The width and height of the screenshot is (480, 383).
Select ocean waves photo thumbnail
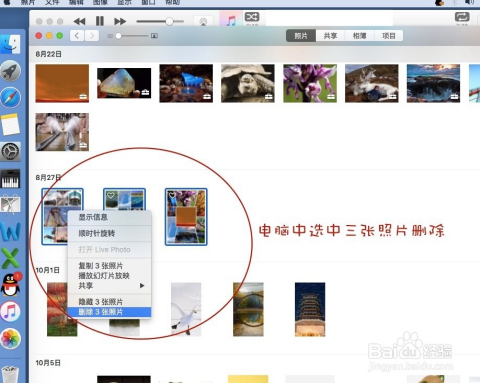[433, 83]
